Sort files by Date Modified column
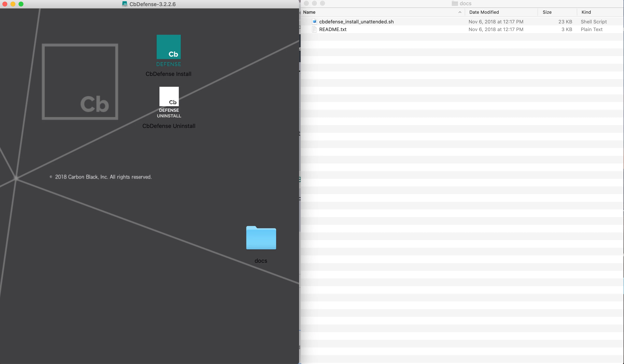Viewport: 624px width, 364px height. tap(484, 12)
